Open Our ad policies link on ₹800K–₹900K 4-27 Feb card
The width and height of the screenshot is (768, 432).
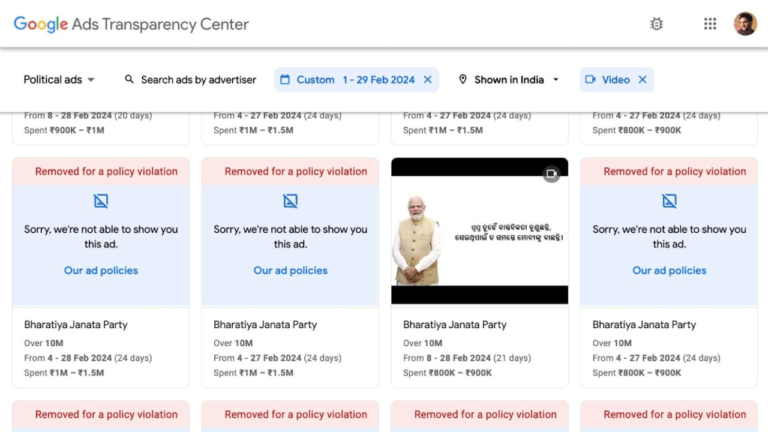point(669,270)
